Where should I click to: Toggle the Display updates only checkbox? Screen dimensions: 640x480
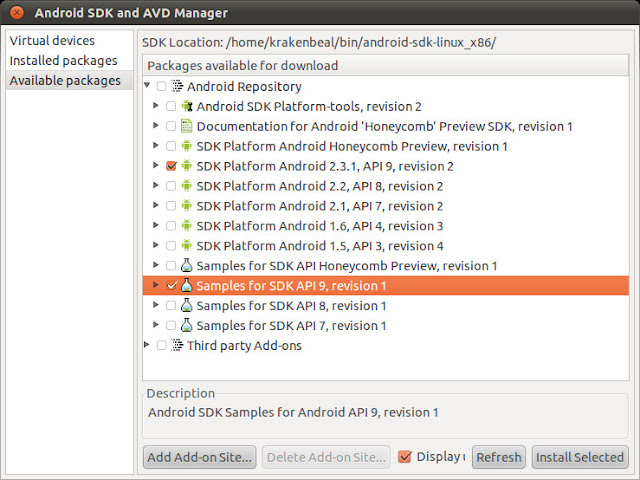(404, 457)
